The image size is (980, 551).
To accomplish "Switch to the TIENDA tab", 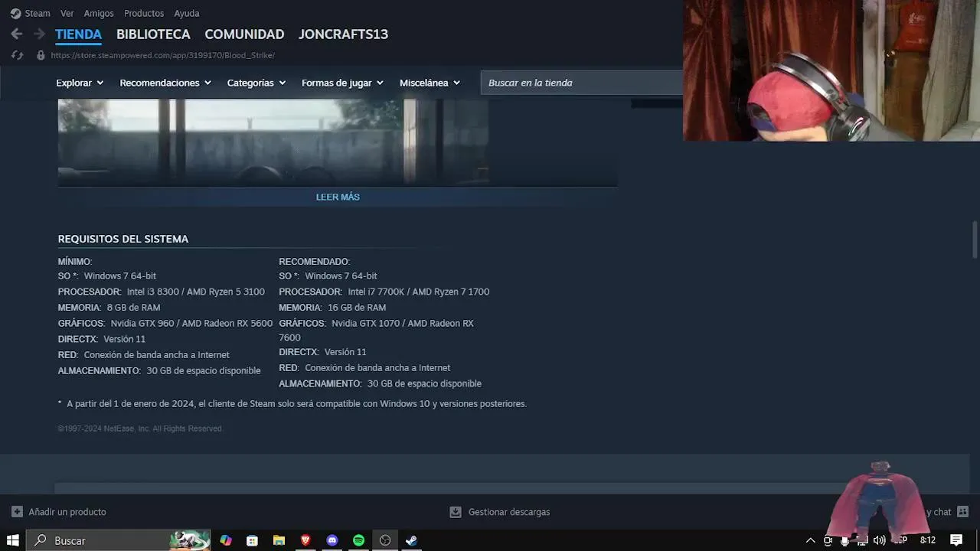I will [x=78, y=34].
